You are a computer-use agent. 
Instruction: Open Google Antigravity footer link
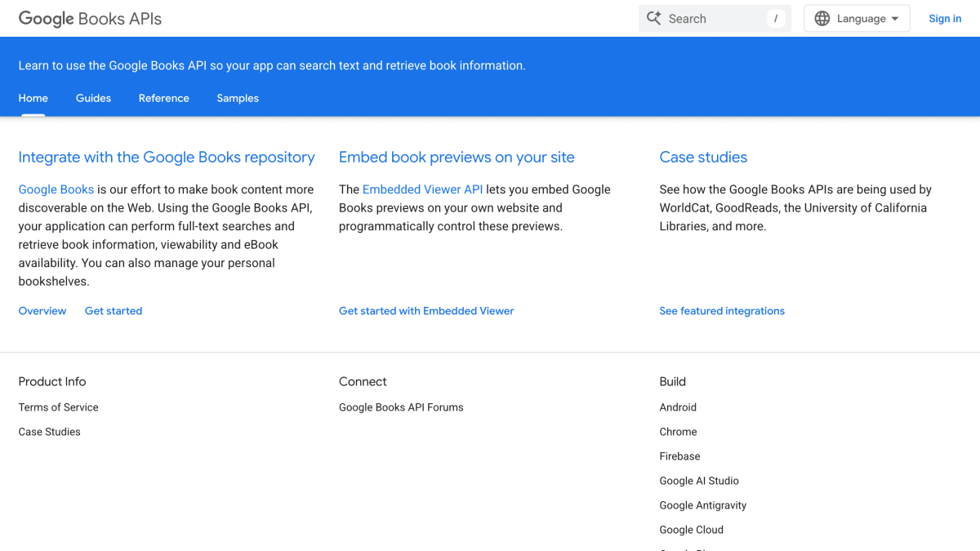click(703, 505)
